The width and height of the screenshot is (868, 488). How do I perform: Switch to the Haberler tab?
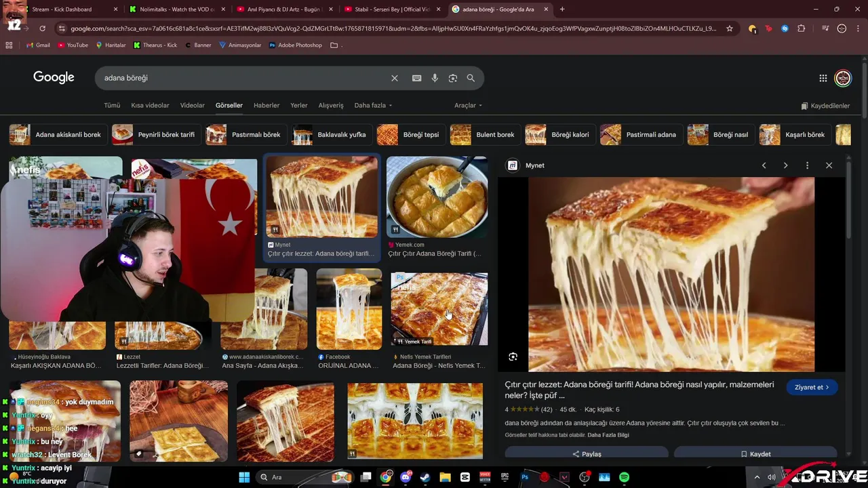click(267, 106)
